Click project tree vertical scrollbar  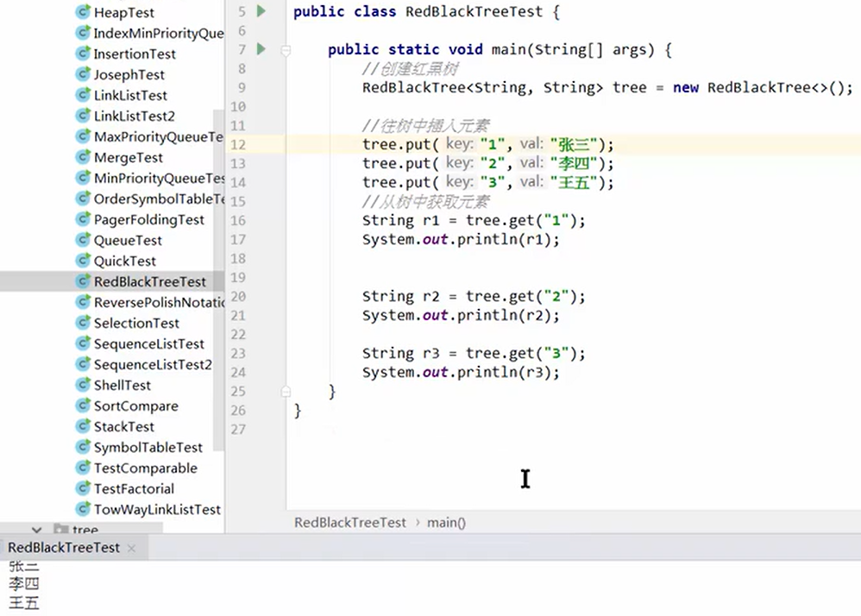click(218, 280)
